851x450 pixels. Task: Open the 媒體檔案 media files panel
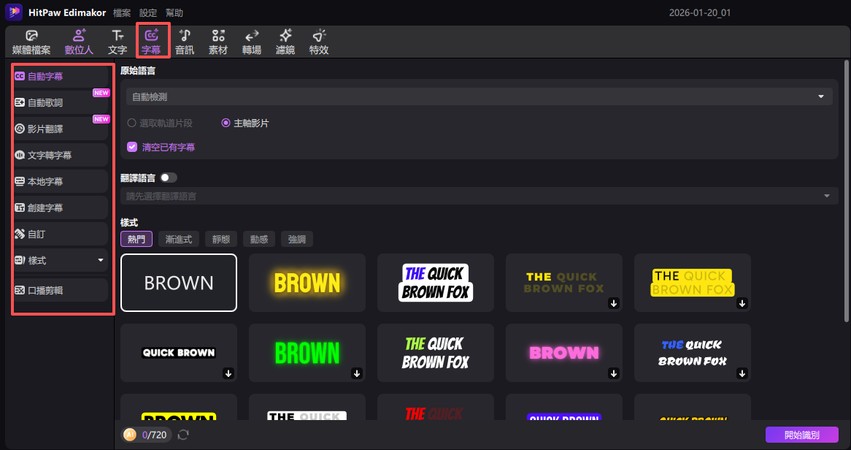[x=31, y=41]
